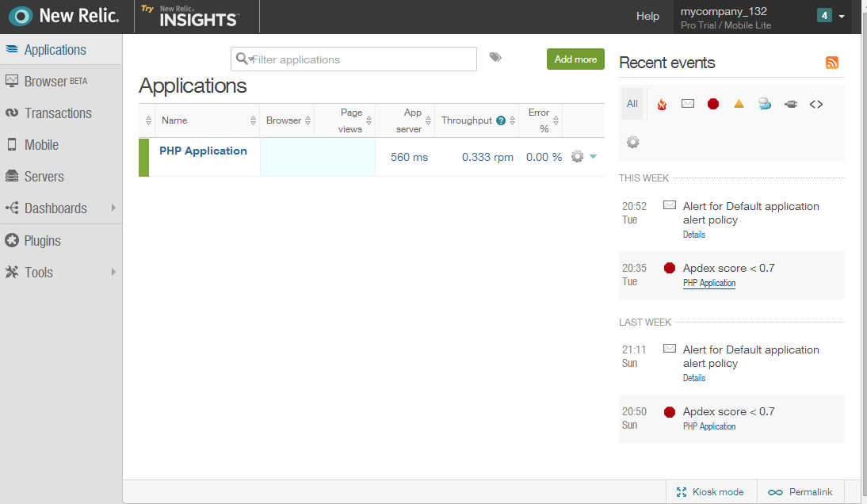The width and height of the screenshot is (867, 504).
Task: Click red dot on 20:50 Sun event
Action: (670, 412)
